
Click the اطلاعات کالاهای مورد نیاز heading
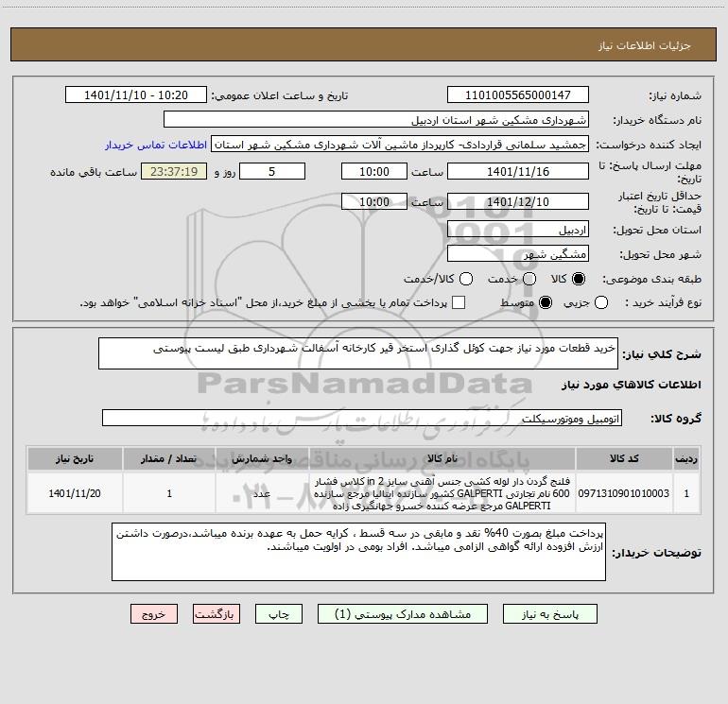(631, 385)
